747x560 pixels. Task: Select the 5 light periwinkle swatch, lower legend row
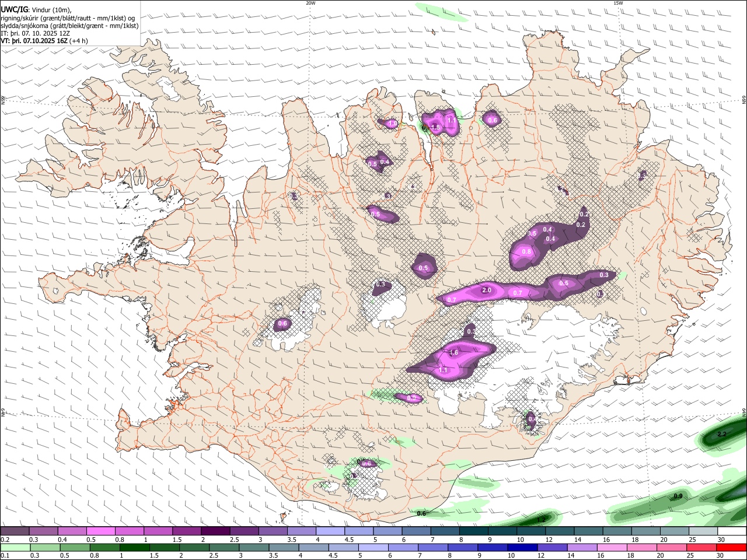pyautogui.click(x=373, y=547)
